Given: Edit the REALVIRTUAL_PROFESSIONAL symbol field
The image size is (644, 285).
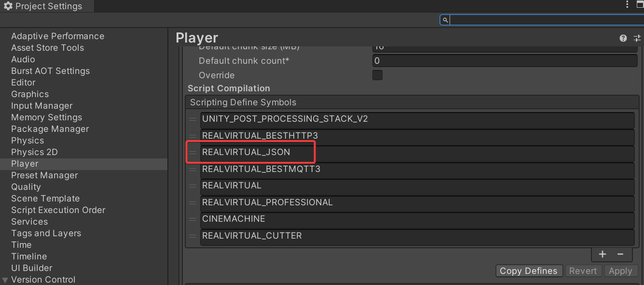Looking at the screenshot, I should pyautogui.click(x=417, y=202).
